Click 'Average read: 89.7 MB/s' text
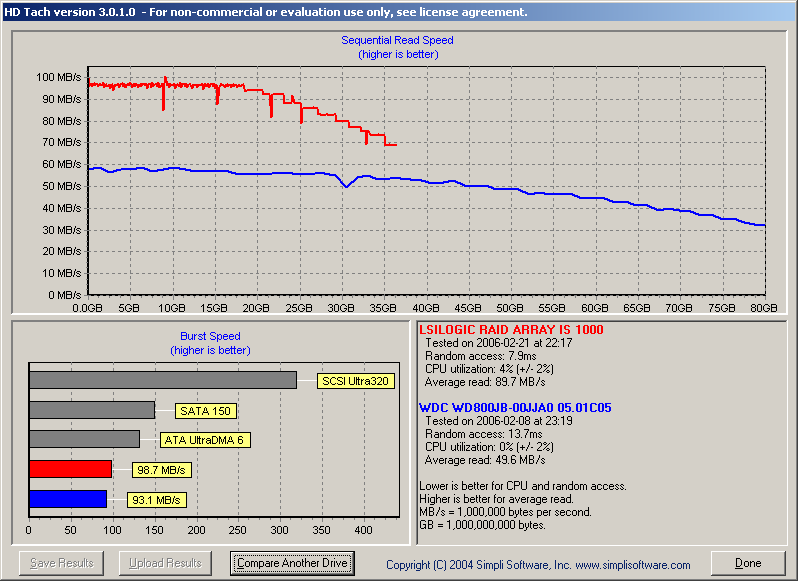Screen dimensions: 798x581 click(485, 382)
